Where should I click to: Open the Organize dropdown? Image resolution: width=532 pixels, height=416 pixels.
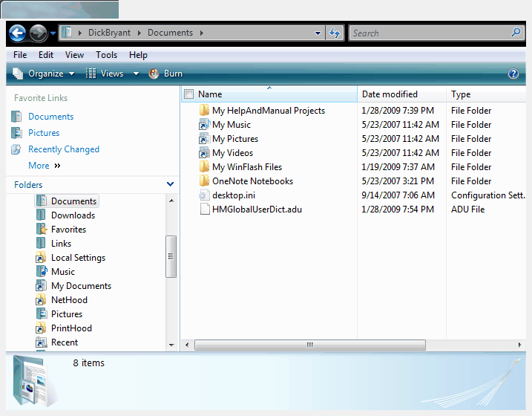pos(44,74)
